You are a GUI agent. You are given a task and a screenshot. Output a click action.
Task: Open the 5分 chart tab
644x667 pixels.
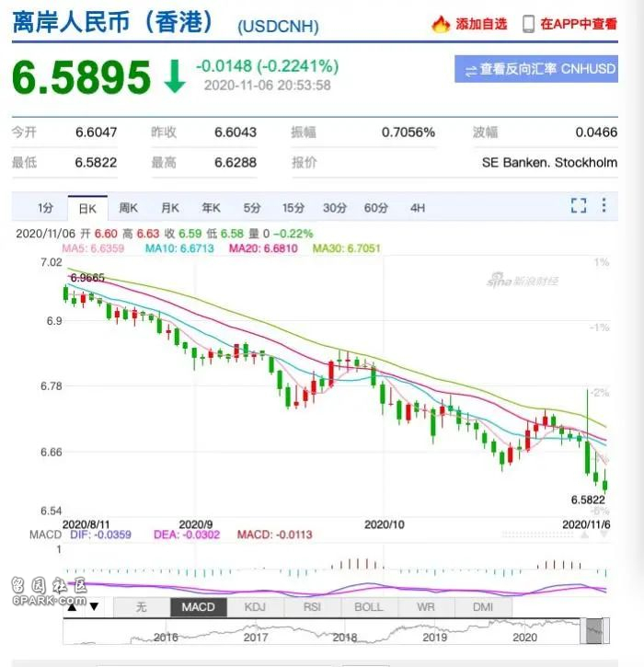252,208
